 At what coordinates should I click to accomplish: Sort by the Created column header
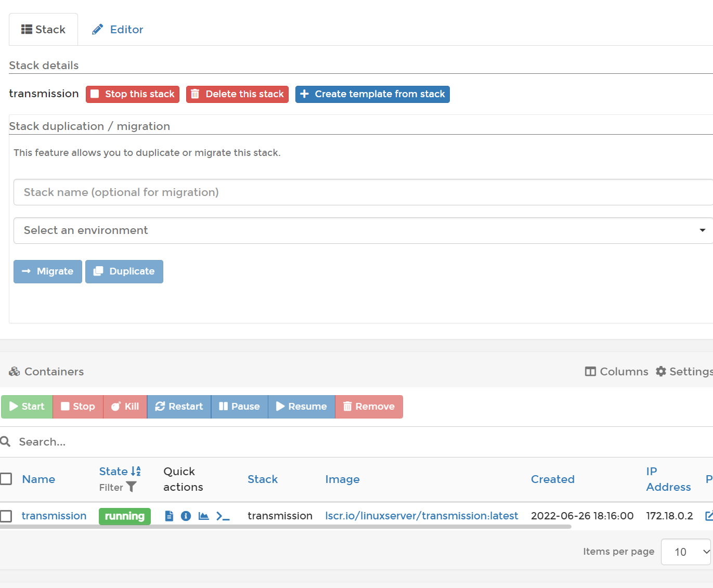click(553, 479)
